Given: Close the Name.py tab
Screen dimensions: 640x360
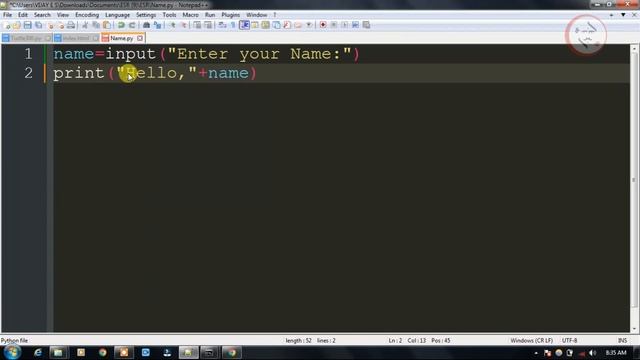Looking at the screenshot, I should coord(140,38).
